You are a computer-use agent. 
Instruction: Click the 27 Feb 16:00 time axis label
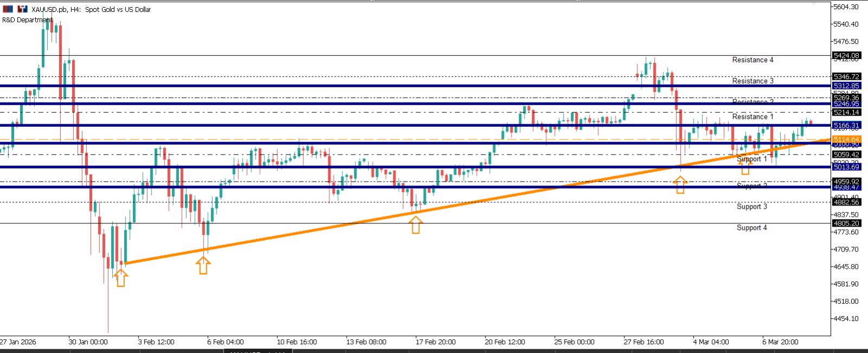(x=644, y=342)
